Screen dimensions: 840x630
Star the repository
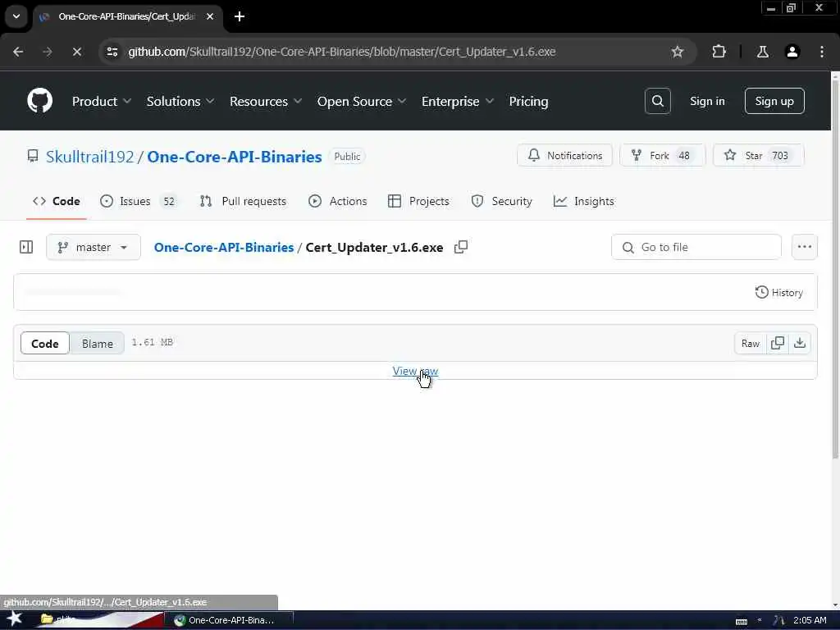click(x=759, y=155)
